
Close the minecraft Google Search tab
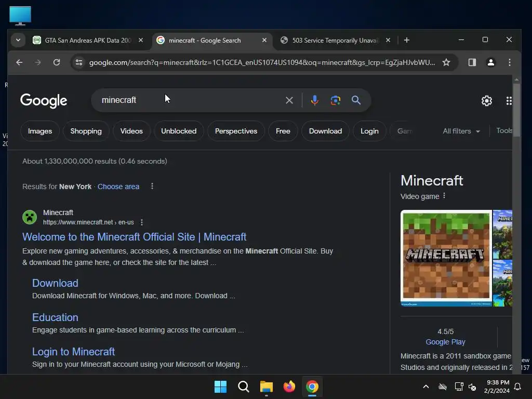pyautogui.click(x=264, y=41)
